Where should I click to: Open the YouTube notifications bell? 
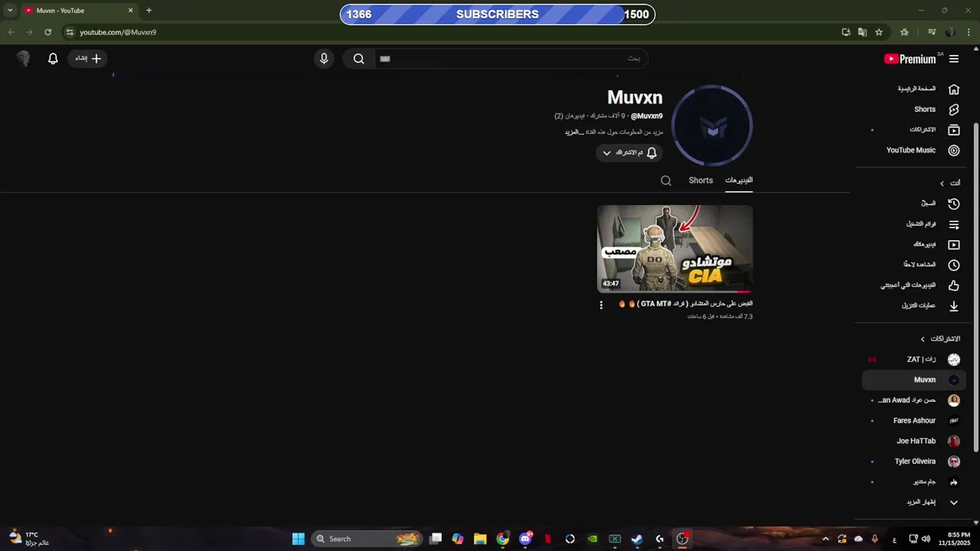click(x=53, y=58)
